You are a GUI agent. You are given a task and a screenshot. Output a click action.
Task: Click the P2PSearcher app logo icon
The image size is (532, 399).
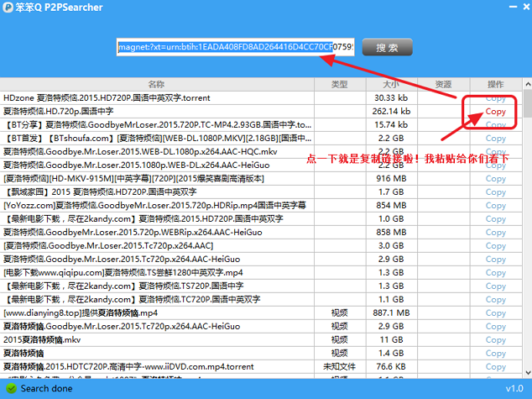click(x=8, y=8)
